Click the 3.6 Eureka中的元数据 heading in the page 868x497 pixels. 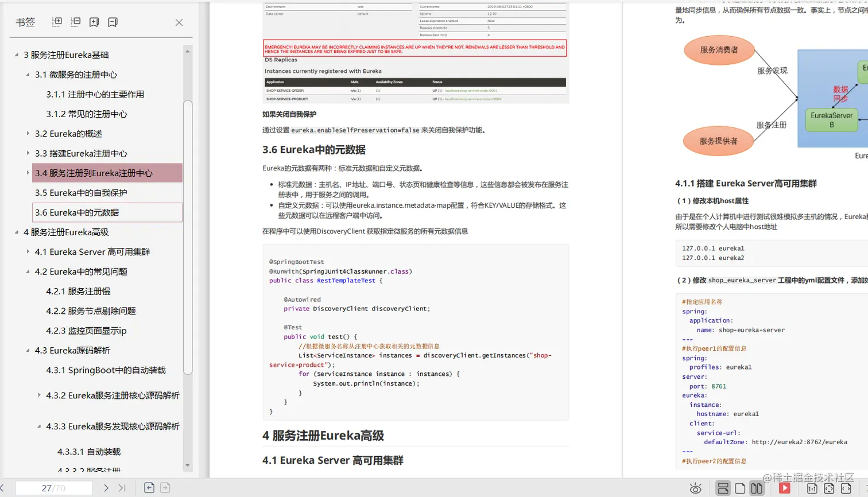click(314, 150)
